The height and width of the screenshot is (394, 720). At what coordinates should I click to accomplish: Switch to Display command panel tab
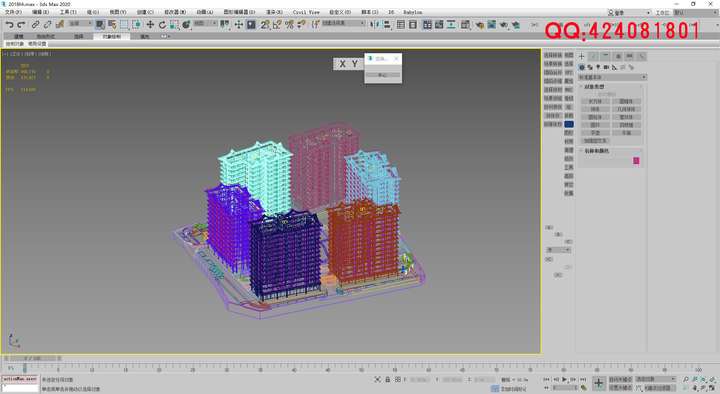(630, 56)
